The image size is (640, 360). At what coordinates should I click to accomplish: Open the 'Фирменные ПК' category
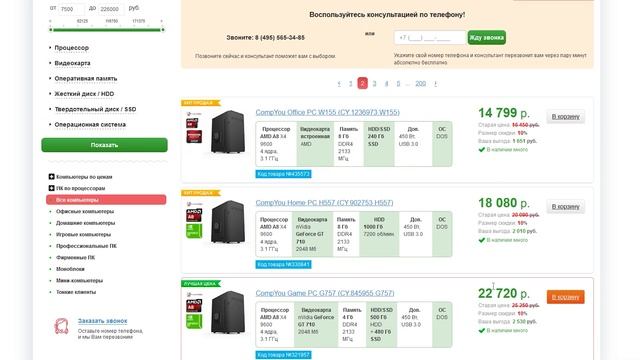point(76,258)
